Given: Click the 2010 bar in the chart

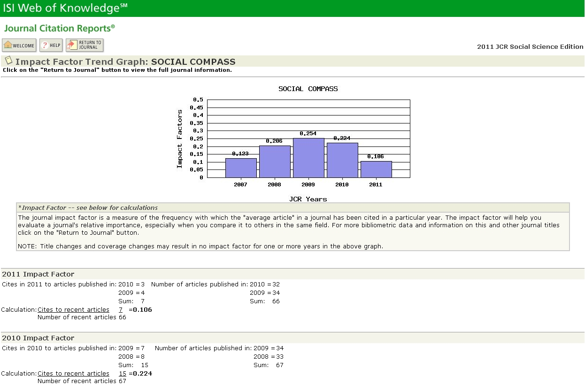Looking at the screenshot, I should 342,160.
